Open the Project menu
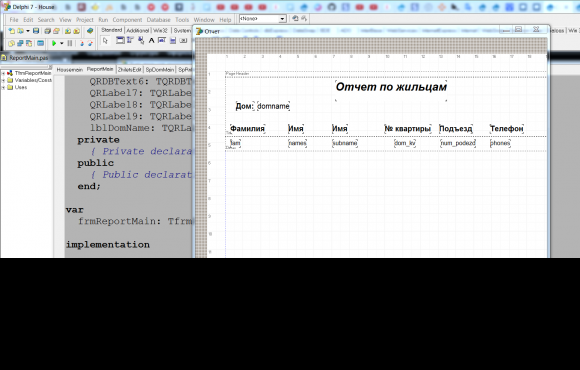This screenshot has height=370, width=580. (85, 20)
